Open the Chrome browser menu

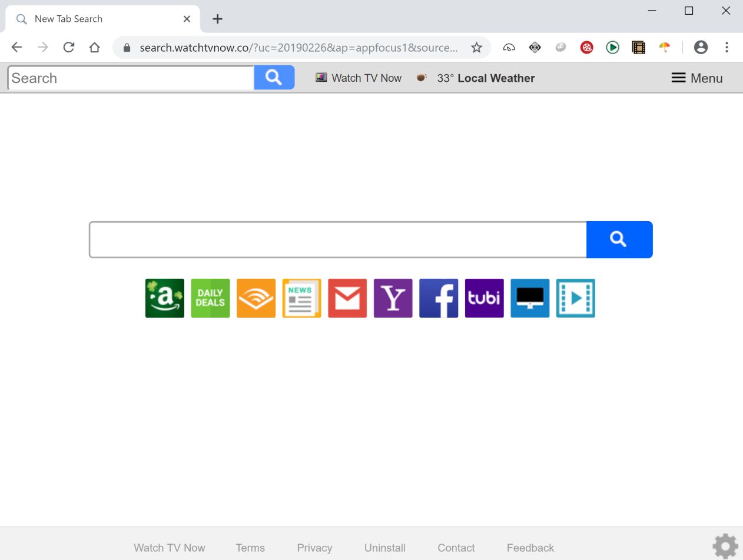[727, 47]
